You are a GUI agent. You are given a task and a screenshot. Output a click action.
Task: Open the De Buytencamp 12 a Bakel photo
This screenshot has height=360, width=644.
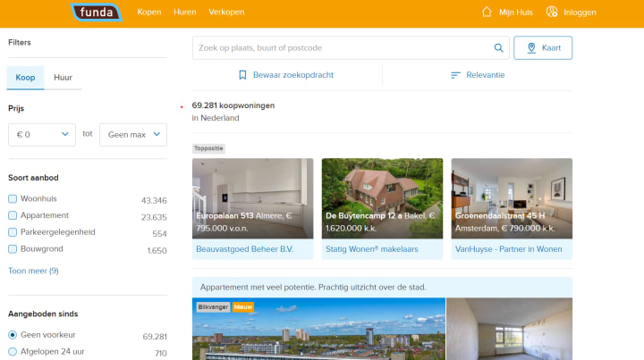click(x=383, y=198)
